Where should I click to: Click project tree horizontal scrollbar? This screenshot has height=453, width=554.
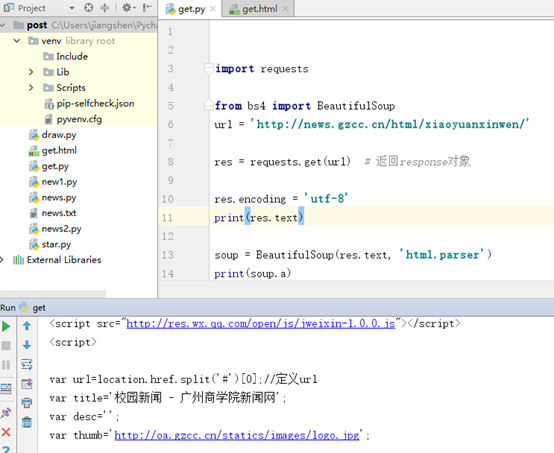[x=53, y=294]
